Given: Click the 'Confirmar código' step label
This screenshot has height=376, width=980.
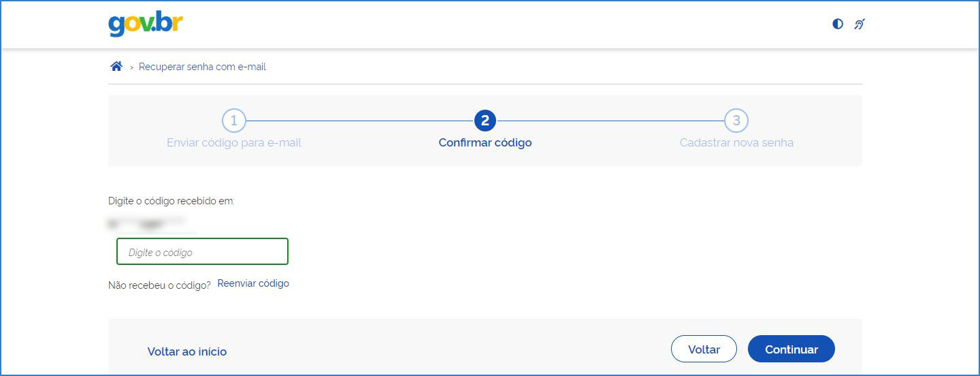Looking at the screenshot, I should click(485, 143).
